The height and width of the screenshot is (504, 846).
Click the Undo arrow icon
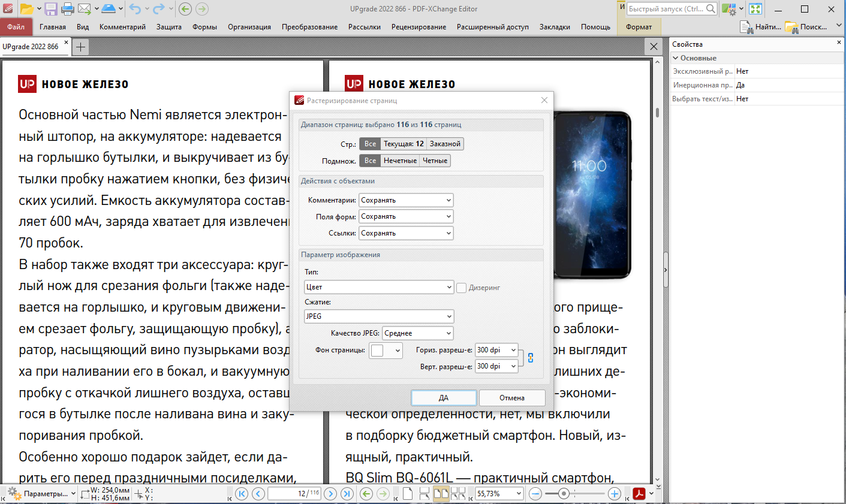(x=134, y=8)
